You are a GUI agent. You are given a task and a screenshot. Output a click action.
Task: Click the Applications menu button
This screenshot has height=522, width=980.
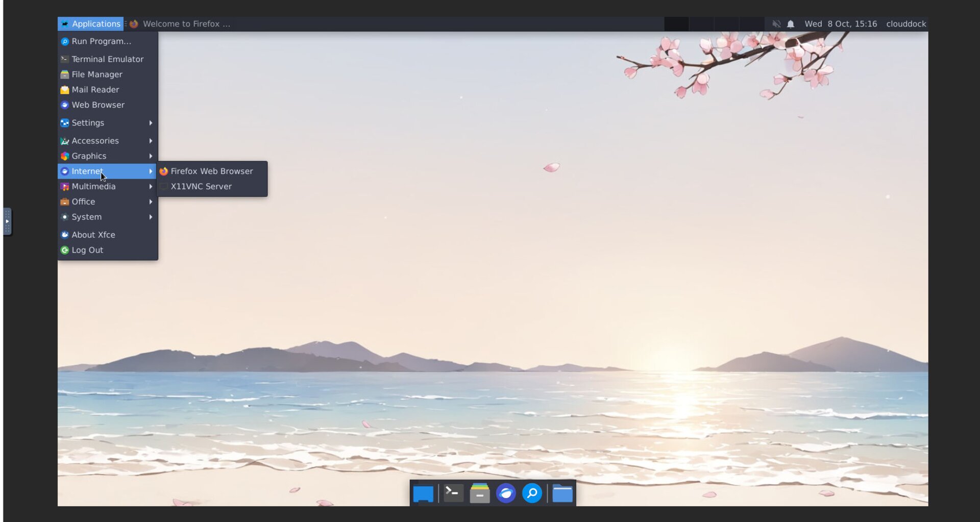91,24
